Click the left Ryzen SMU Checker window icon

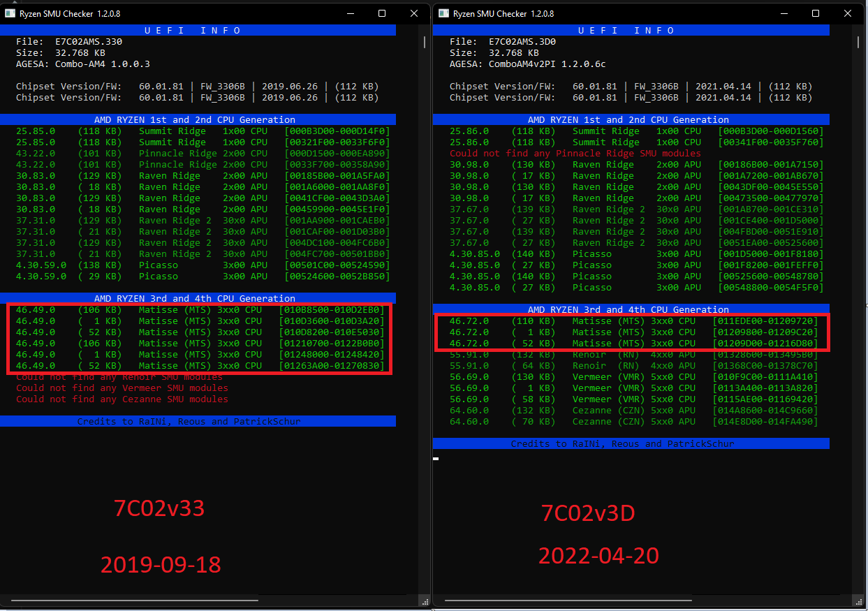tap(9, 13)
